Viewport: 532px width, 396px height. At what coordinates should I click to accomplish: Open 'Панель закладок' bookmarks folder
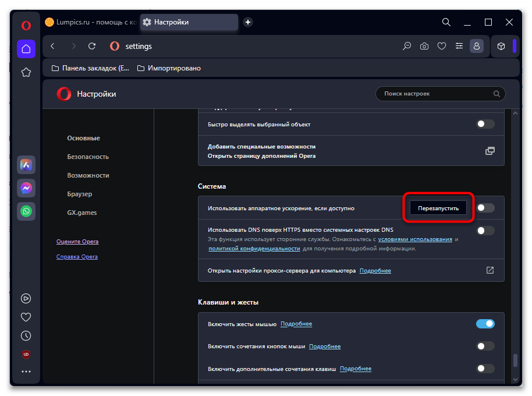coord(90,68)
